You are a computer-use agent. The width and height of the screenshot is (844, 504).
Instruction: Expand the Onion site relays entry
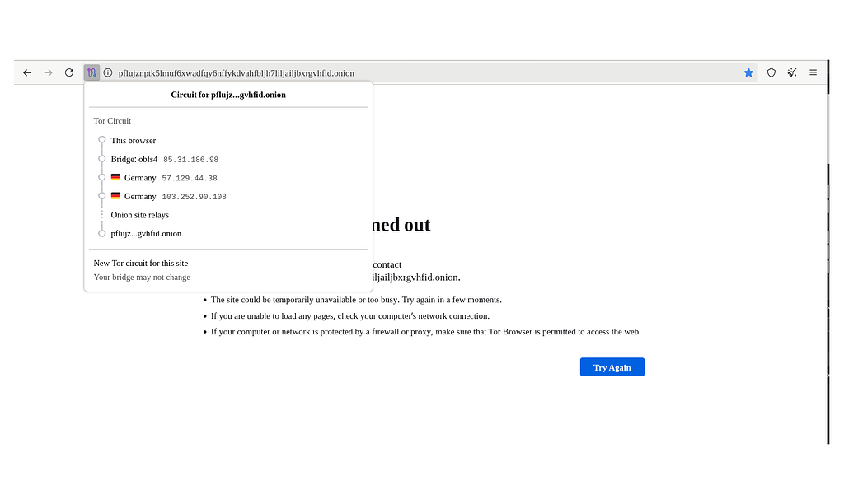[139, 214]
